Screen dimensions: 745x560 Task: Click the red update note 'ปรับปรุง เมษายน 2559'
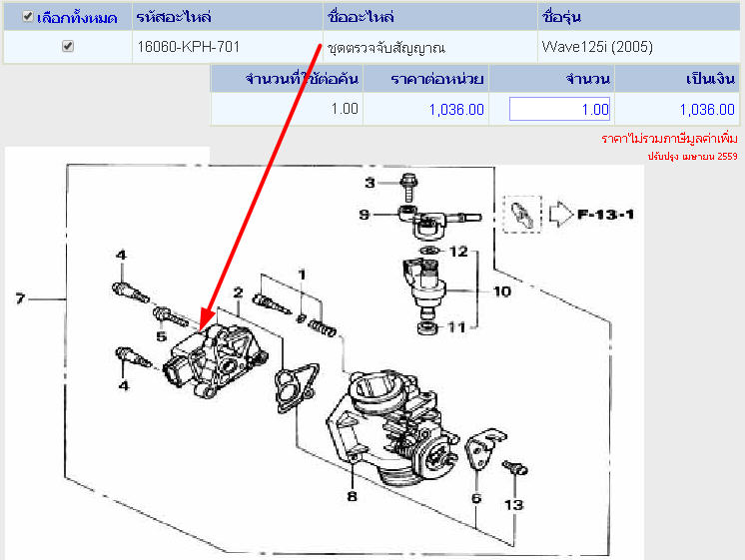click(x=693, y=157)
